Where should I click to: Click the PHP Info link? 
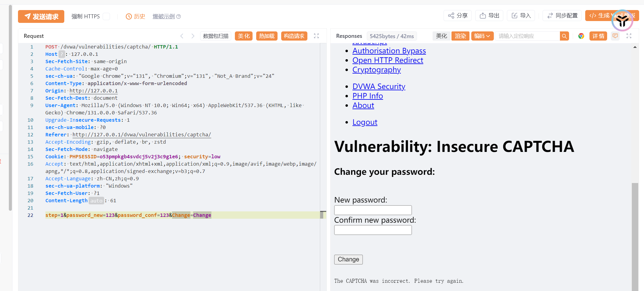tap(368, 96)
